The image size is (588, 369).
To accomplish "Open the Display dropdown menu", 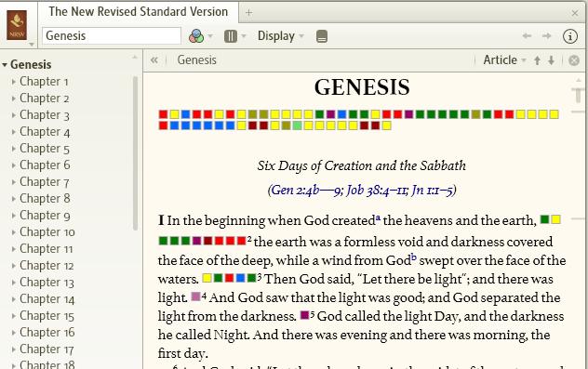I will 280,36.
